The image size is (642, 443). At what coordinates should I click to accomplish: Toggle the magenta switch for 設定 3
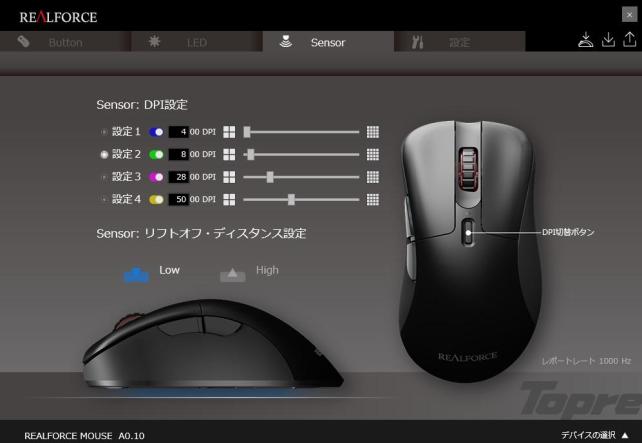(156, 177)
